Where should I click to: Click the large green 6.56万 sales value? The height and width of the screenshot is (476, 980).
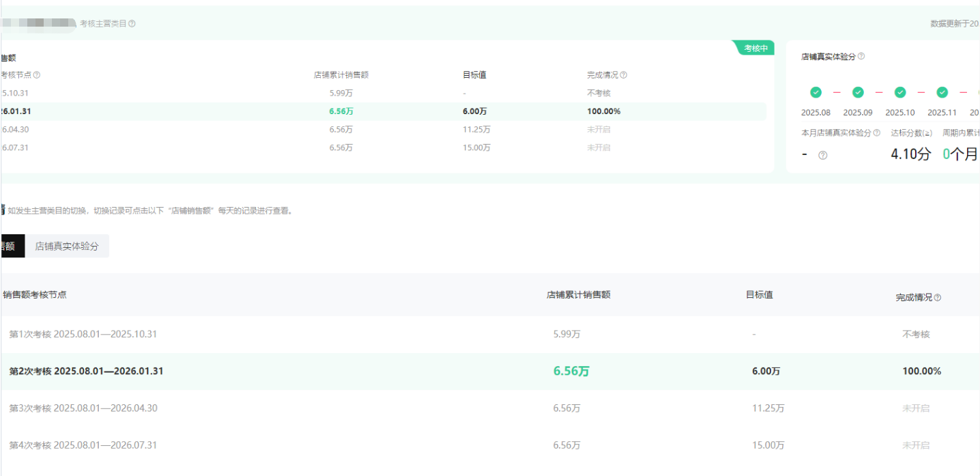pos(571,371)
